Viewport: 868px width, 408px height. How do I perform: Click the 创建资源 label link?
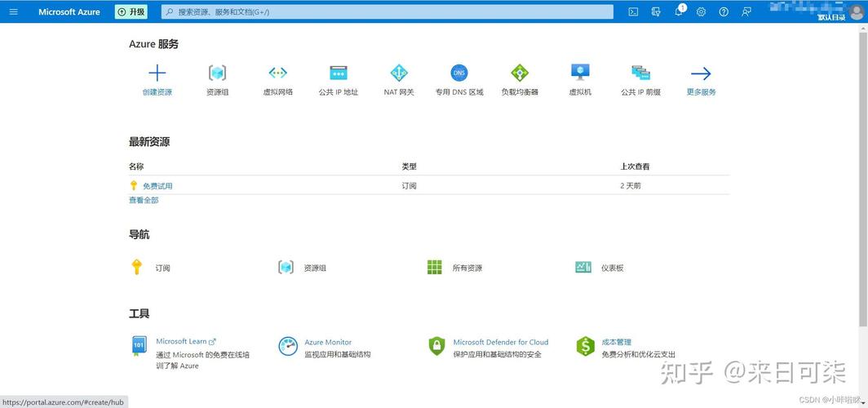coord(157,92)
